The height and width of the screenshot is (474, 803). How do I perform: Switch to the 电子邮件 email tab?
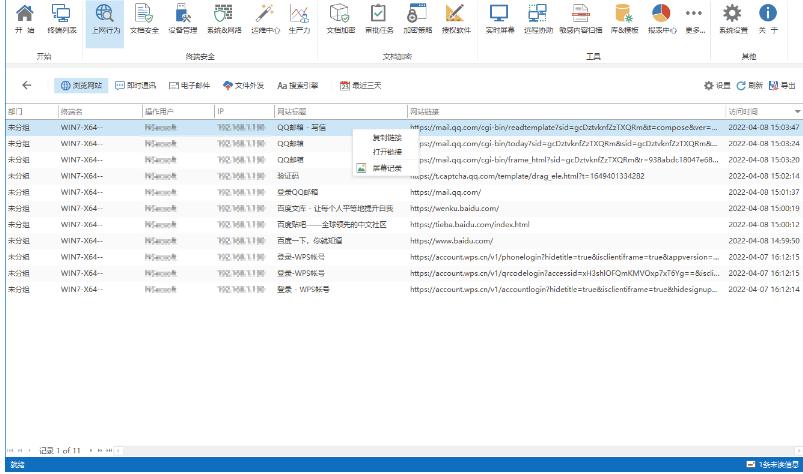pyautogui.click(x=190, y=85)
